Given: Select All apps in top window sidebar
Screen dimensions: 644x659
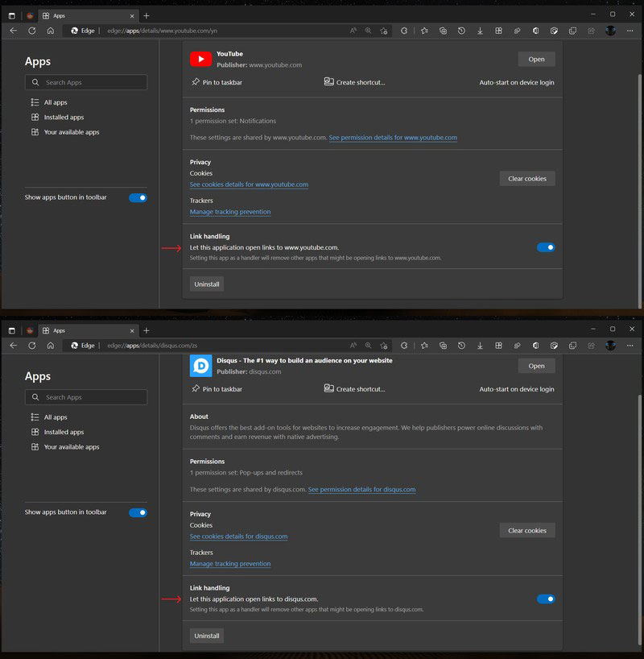Looking at the screenshot, I should coord(49,102).
